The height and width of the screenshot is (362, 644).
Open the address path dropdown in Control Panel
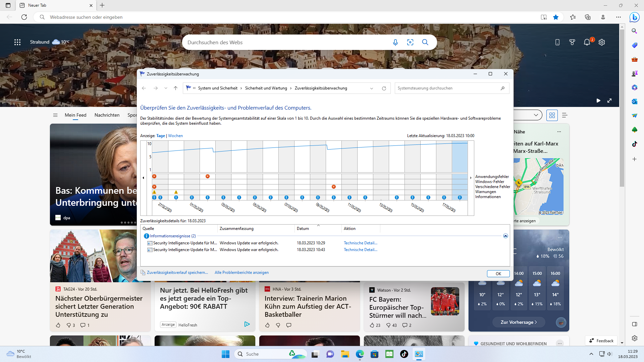tap(371, 88)
